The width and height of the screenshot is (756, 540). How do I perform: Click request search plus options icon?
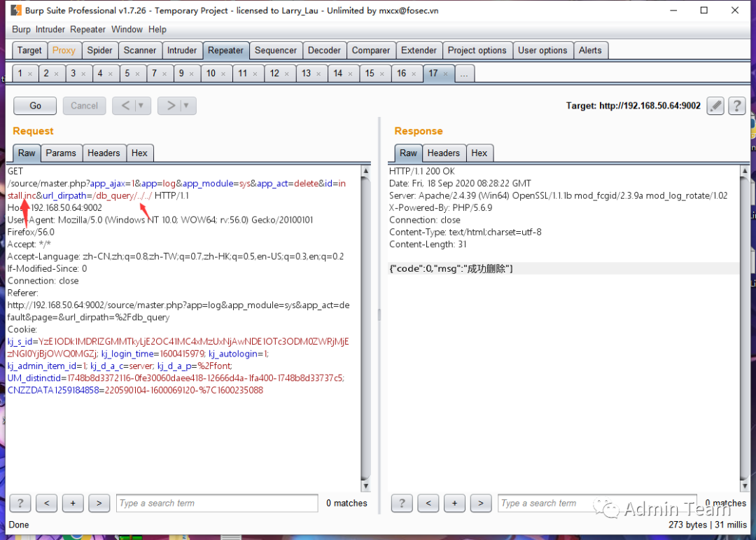tap(73, 503)
